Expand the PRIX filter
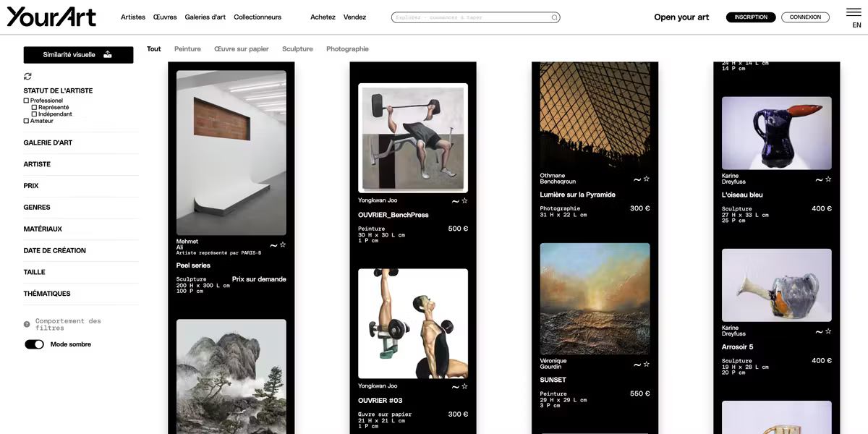The image size is (868, 434). point(31,186)
